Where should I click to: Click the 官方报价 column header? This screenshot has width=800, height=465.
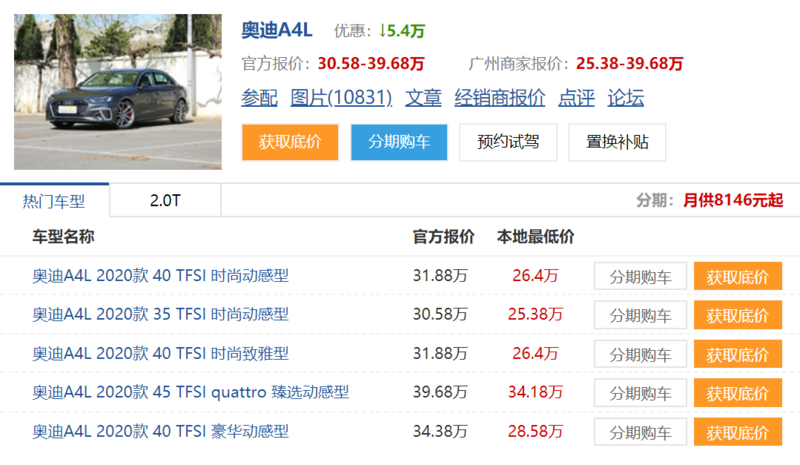click(x=443, y=236)
